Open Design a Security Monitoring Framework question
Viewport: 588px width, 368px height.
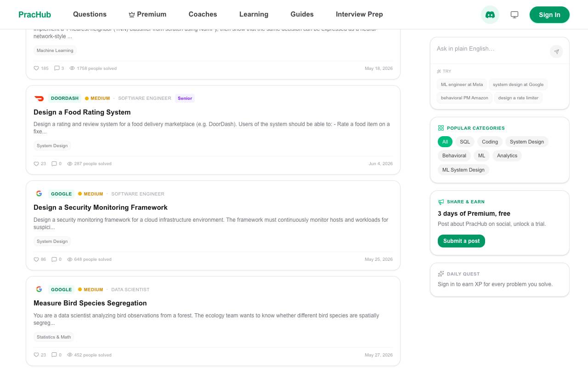click(x=101, y=207)
